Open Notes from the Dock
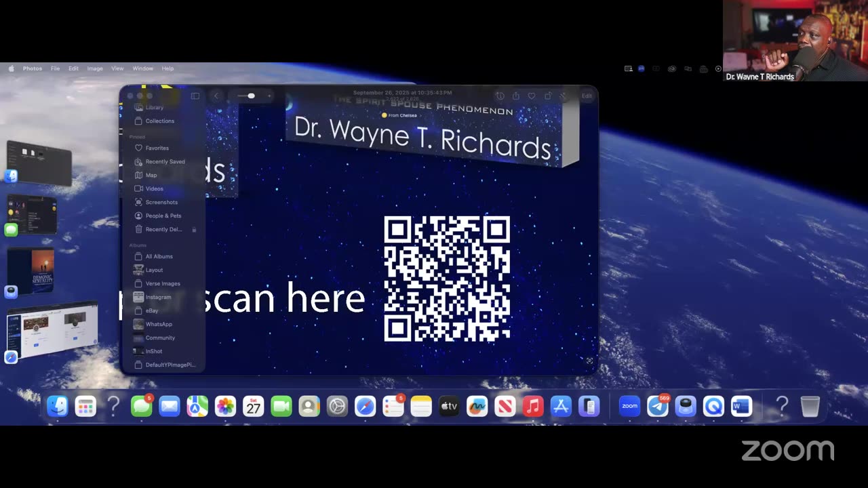 pos(421,406)
